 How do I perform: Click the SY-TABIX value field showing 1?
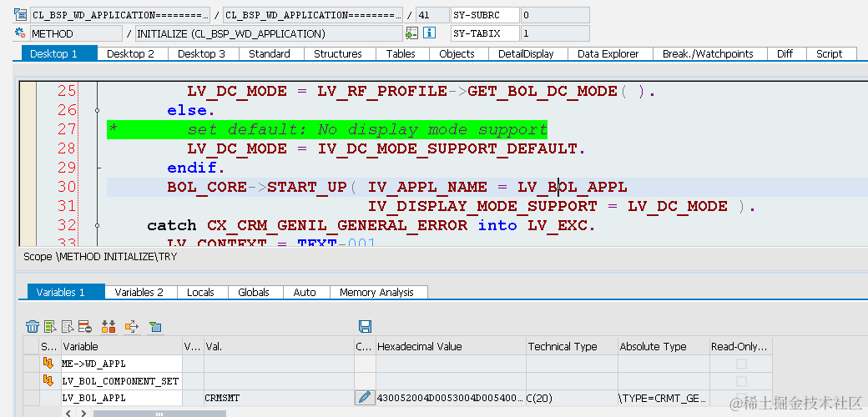(x=555, y=33)
